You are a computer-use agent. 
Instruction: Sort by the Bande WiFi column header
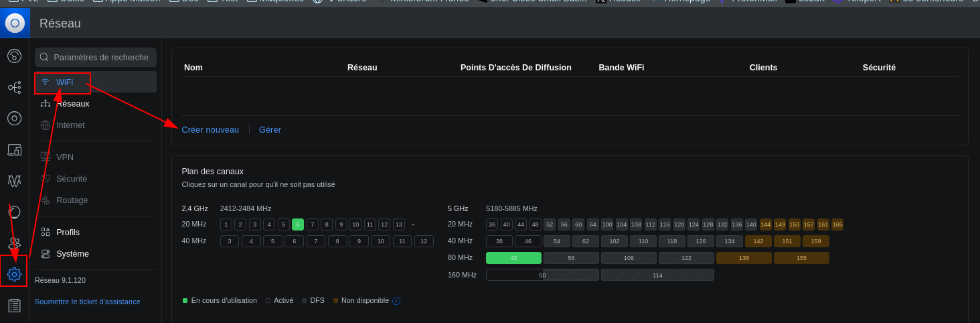point(621,68)
